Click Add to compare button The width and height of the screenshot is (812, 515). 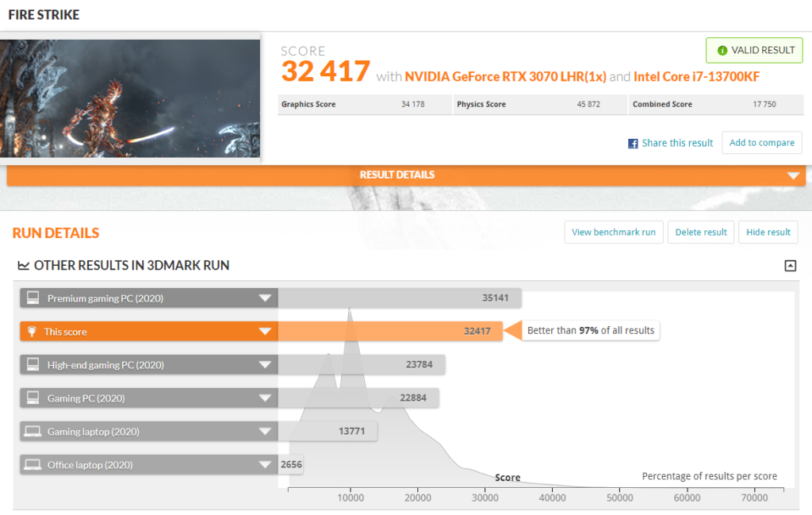point(762,143)
